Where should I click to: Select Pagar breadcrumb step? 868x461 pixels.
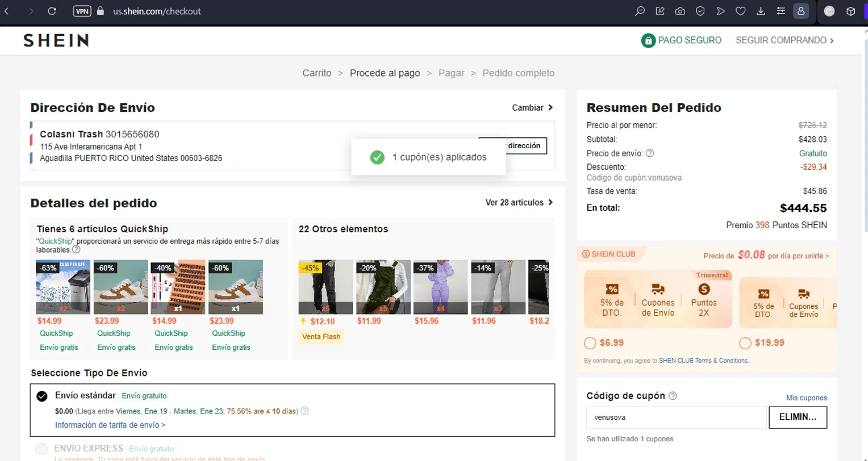pyautogui.click(x=451, y=73)
